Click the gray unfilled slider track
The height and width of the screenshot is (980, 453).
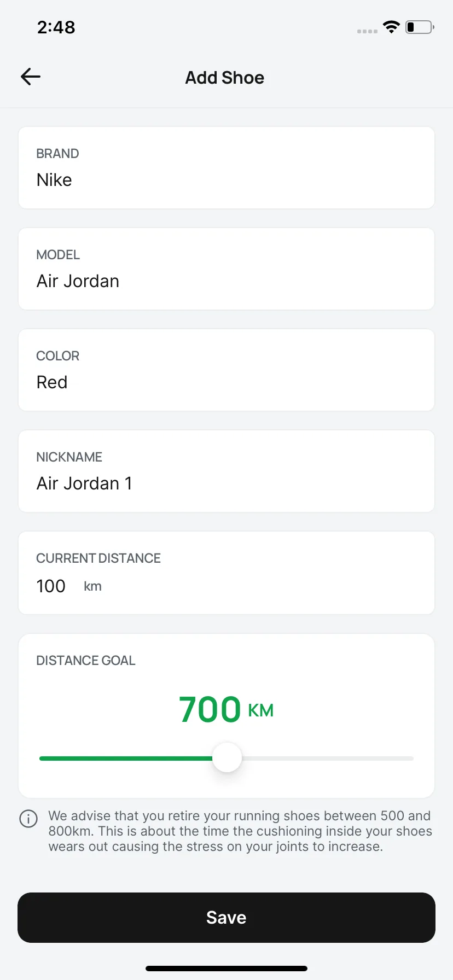tap(328, 759)
